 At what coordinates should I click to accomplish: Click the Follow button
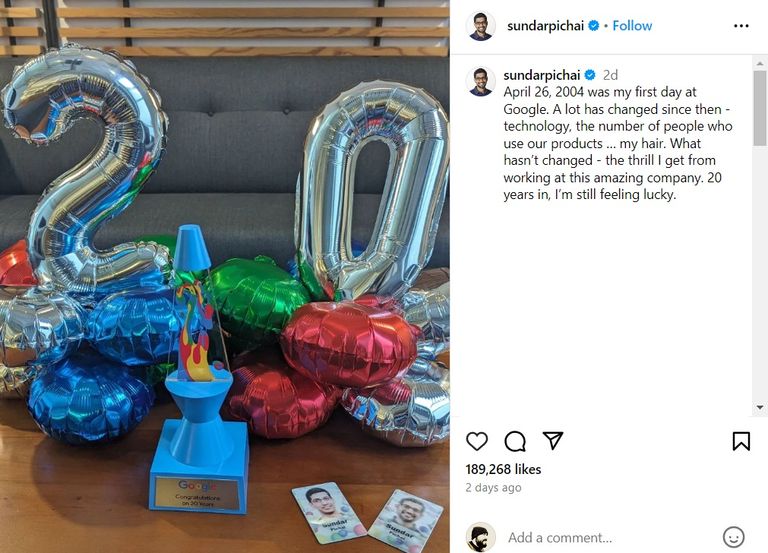tap(632, 26)
